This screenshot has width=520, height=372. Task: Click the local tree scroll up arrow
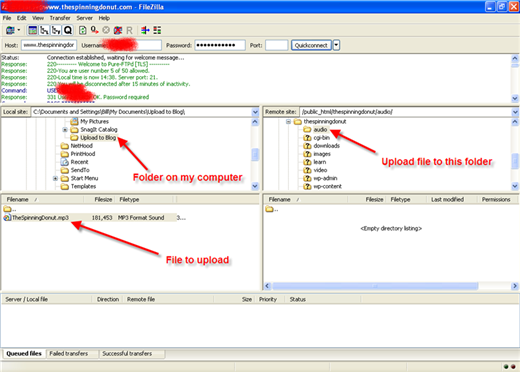pyautogui.click(x=255, y=122)
